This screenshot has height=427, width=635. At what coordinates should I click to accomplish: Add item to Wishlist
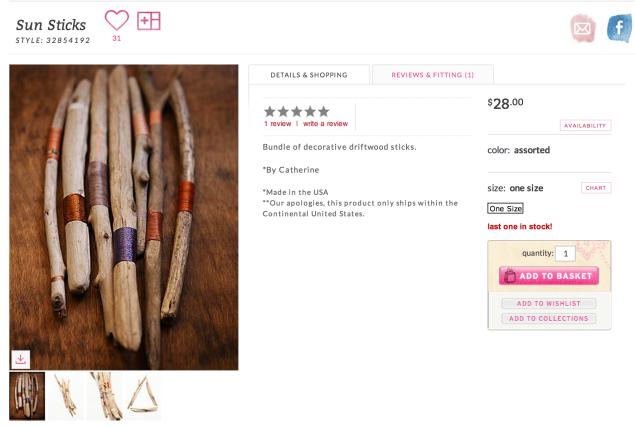(x=548, y=303)
